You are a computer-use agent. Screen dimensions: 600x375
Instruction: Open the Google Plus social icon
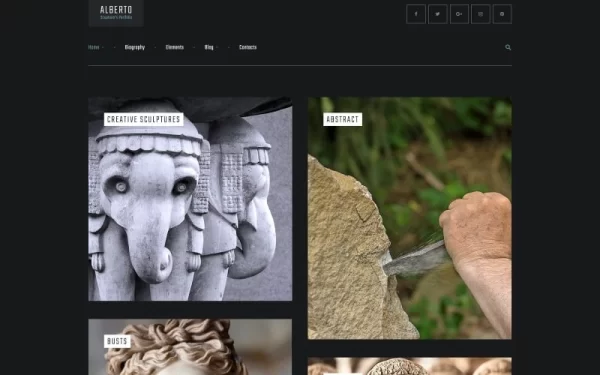coord(459,14)
